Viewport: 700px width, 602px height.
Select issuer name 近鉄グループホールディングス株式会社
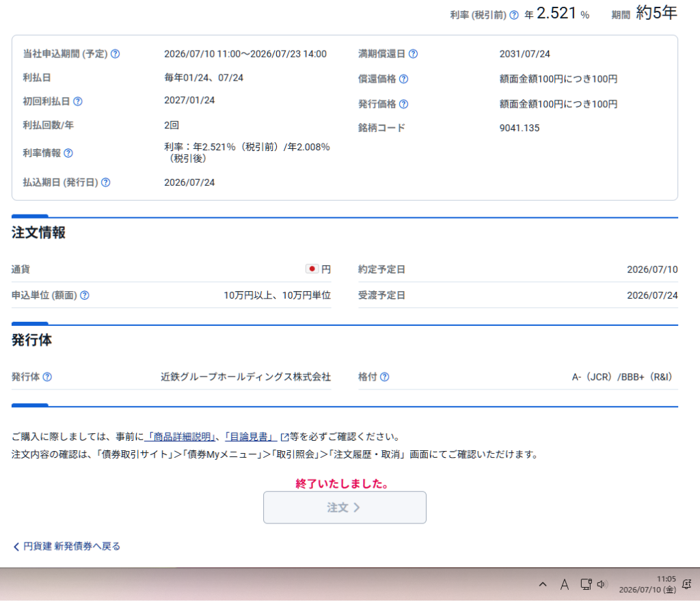pyautogui.click(x=246, y=377)
